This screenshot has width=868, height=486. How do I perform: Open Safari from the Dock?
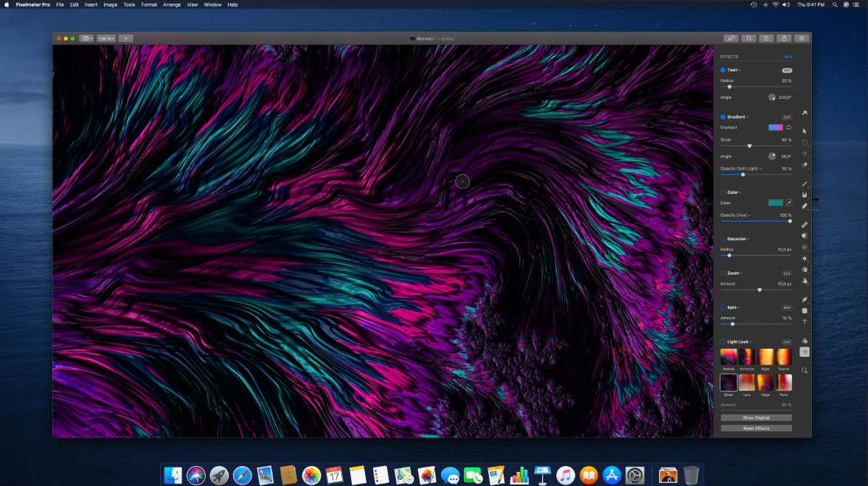[x=243, y=476]
